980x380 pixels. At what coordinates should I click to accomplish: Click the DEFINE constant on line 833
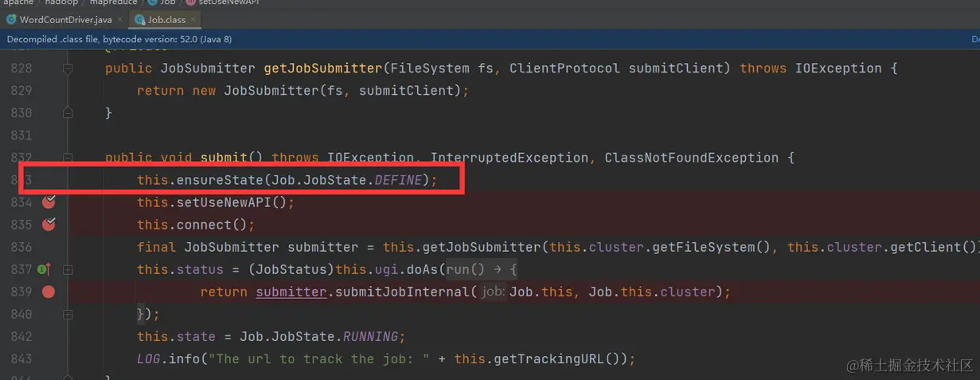[x=398, y=180]
